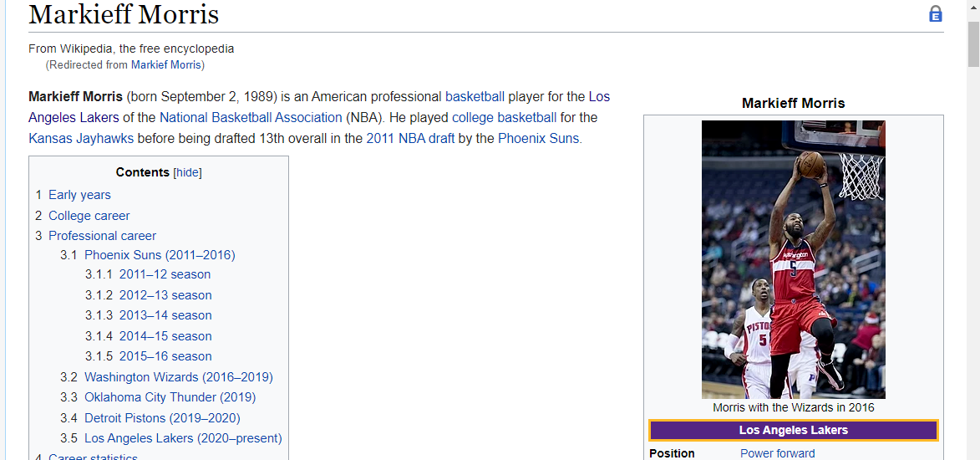Screen dimensions: 980x460
Task: Open the National Basketball Association link
Action: (x=251, y=118)
